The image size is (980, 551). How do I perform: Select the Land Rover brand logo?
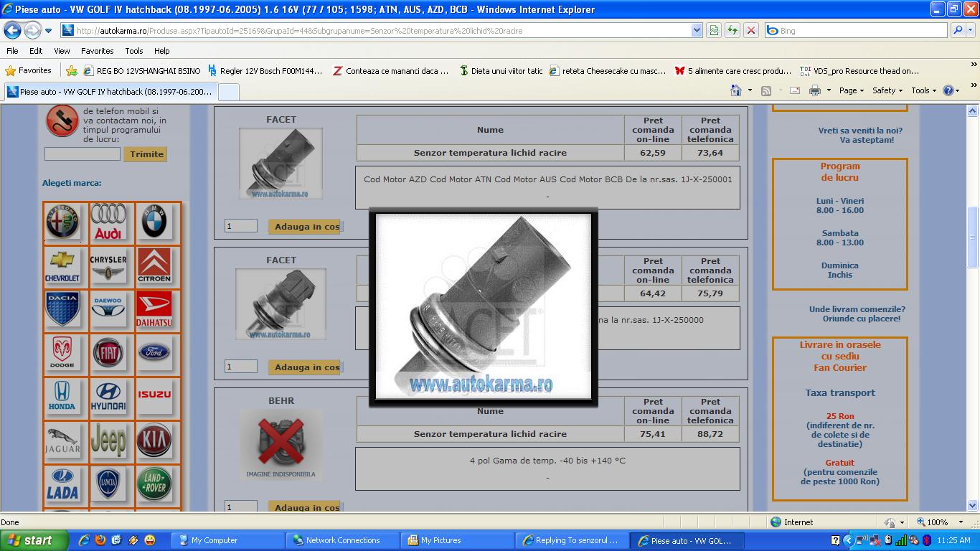(x=154, y=484)
